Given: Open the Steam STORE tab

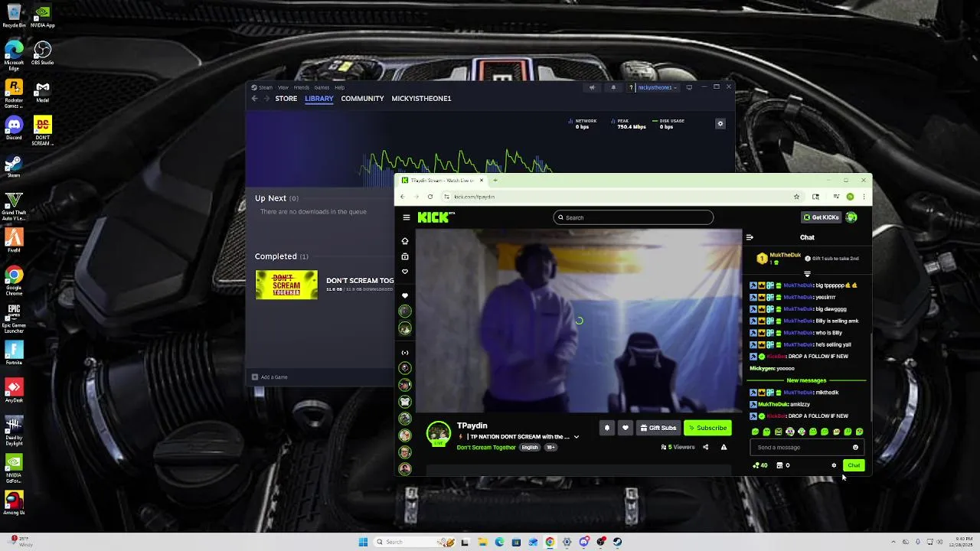Looking at the screenshot, I should (x=286, y=99).
